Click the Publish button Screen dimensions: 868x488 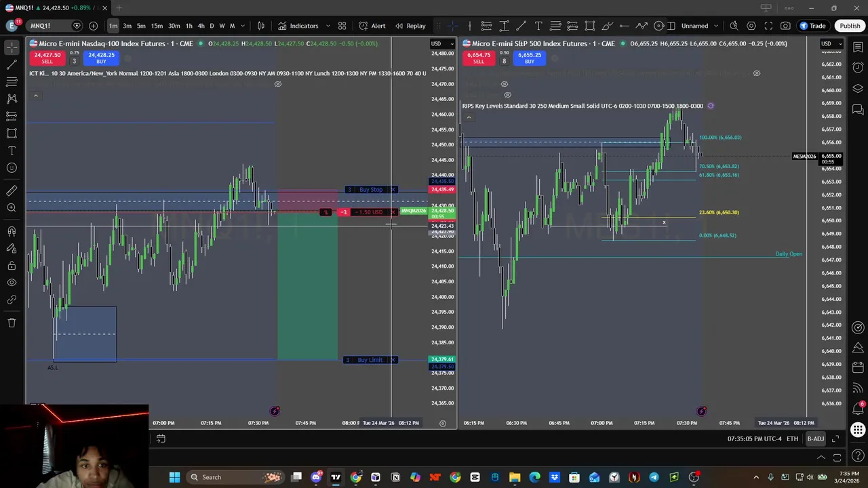[850, 26]
